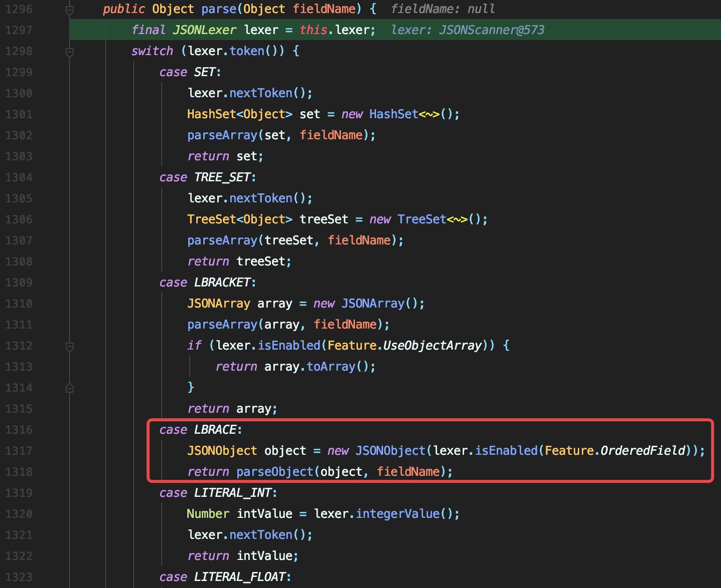Click the integerValue() call on line 1320
This screenshot has width=721, height=588.
pos(398,514)
